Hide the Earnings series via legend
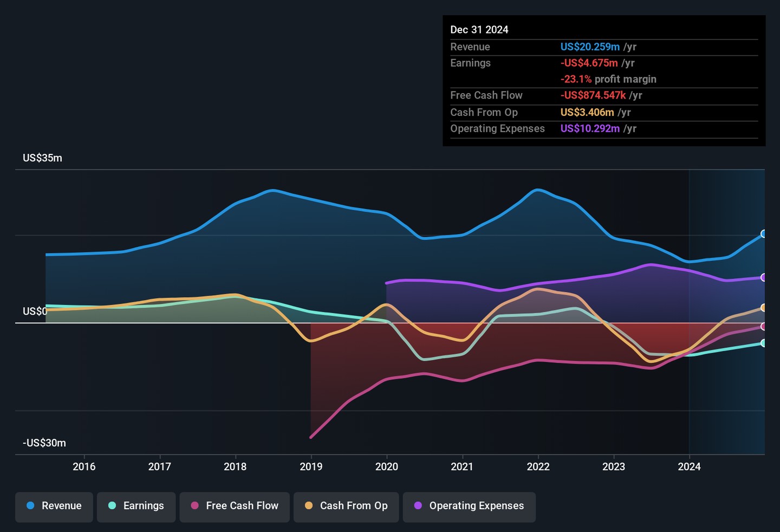The image size is (780, 532). click(x=136, y=506)
